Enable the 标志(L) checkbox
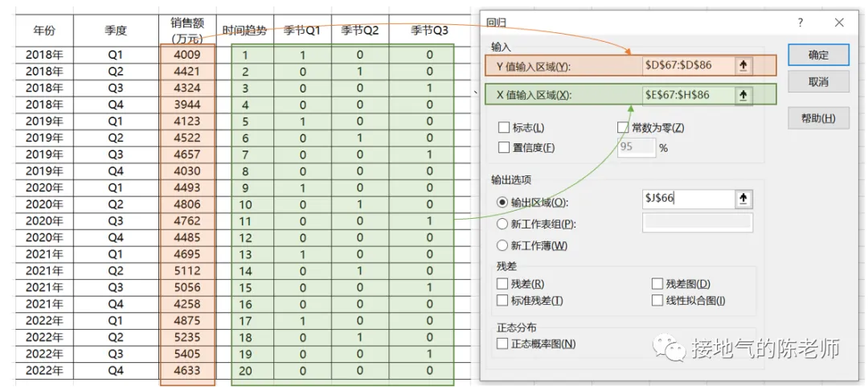The width and height of the screenshot is (868, 387). tap(503, 127)
